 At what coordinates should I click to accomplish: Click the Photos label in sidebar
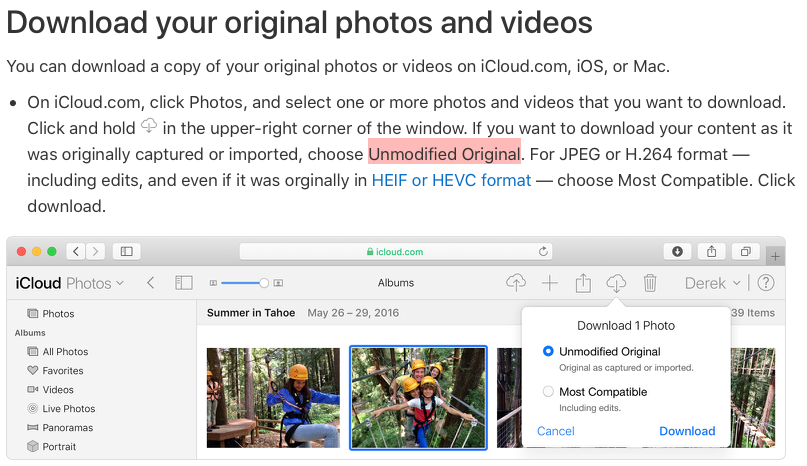tap(58, 314)
